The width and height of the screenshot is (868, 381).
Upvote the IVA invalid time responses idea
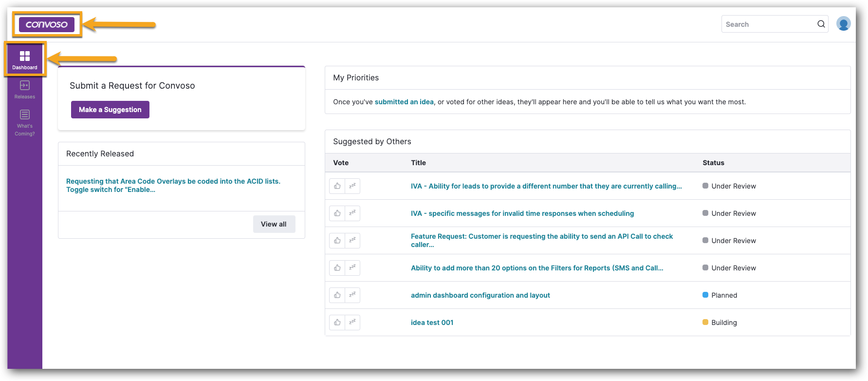coord(337,213)
